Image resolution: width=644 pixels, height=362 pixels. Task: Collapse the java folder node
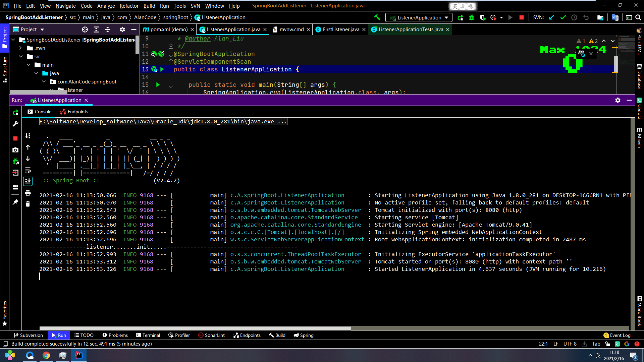click(36, 73)
